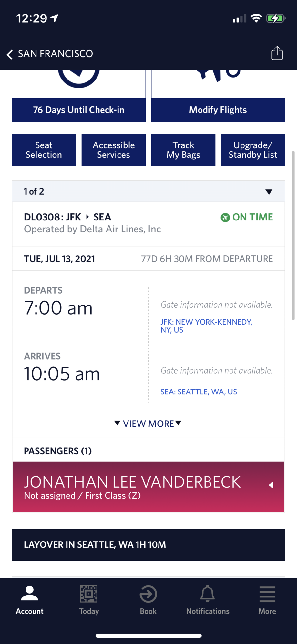Image resolution: width=297 pixels, height=644 pixels.
Task: Open JFK New York-Kennedy airport link
Action: coord(207,326)
